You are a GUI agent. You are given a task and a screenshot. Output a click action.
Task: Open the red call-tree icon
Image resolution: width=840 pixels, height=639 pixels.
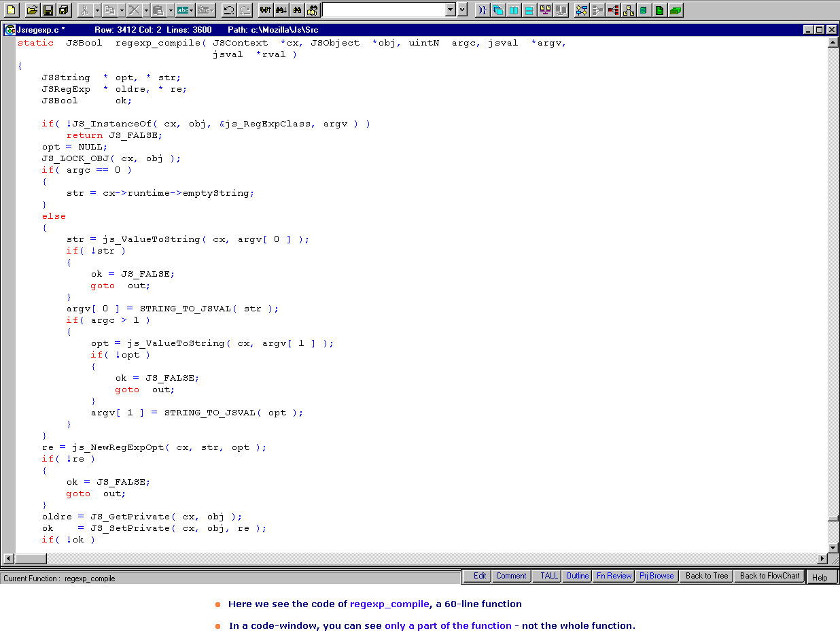coord(614,10)
